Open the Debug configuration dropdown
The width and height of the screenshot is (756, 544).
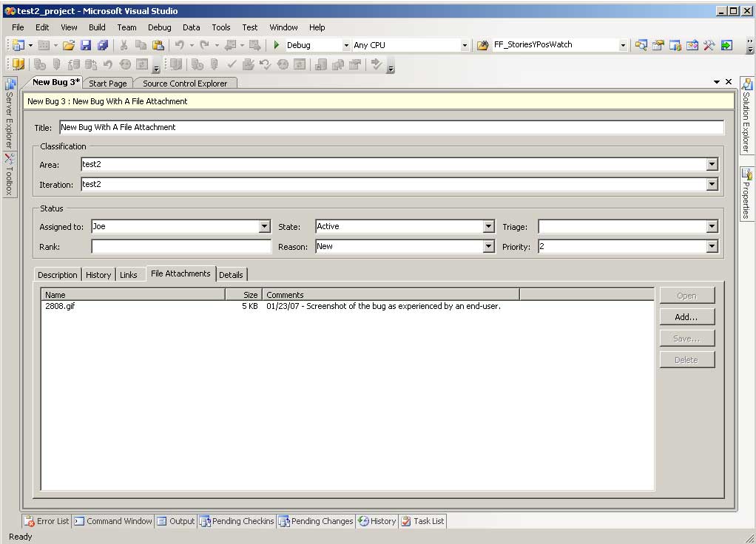(345, 45)
